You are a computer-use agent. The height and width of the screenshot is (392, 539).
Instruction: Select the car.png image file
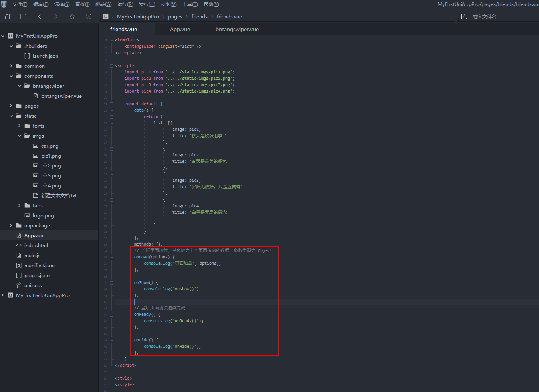click(x=50, y=146)
